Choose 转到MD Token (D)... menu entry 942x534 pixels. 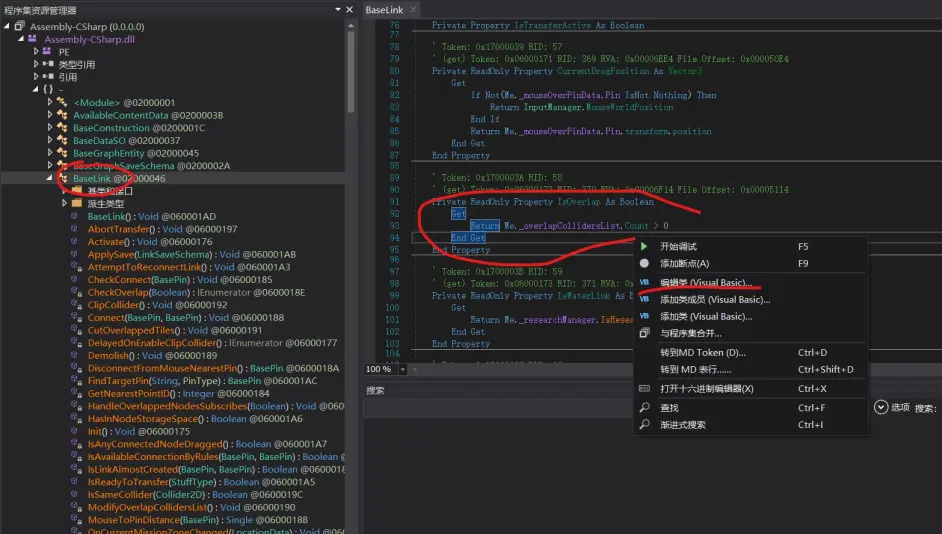click(x=751, y=353)
